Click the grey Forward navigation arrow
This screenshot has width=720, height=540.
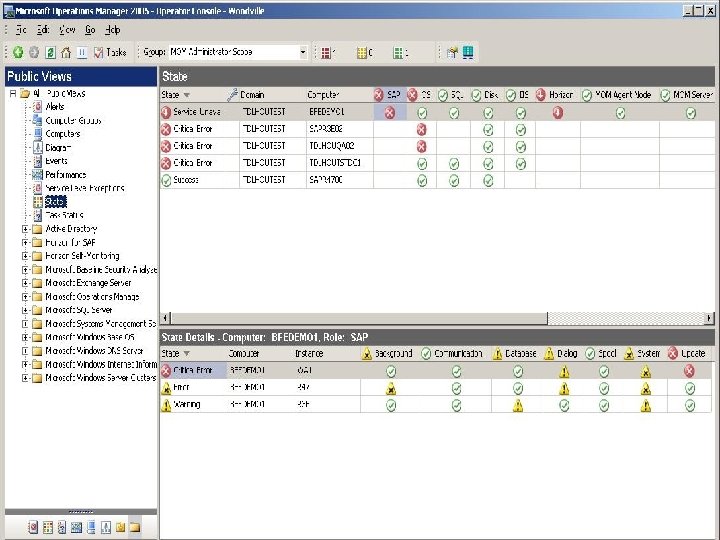(x=34, y=52)
